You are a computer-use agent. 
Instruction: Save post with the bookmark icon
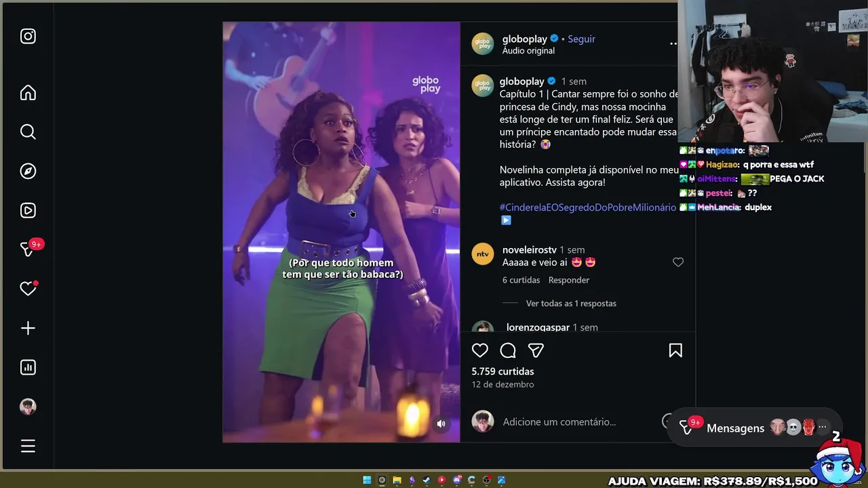point(675,350)
